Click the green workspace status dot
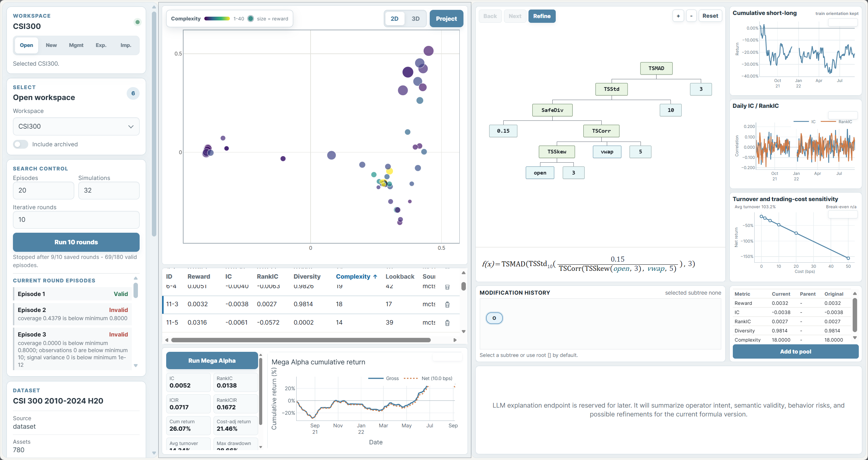This screenshot has width=868, height=460. (x=137, y=22)
